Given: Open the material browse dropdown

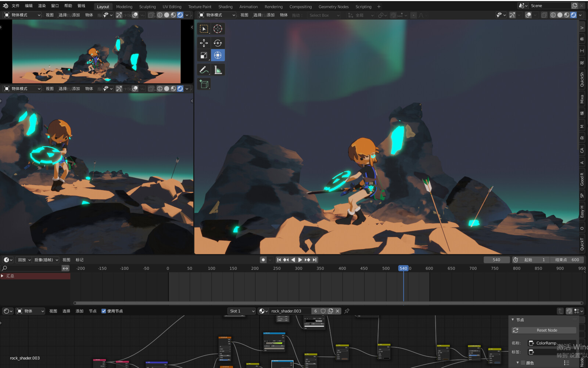Looking at the screenshot, I should (x=263, y=311).
